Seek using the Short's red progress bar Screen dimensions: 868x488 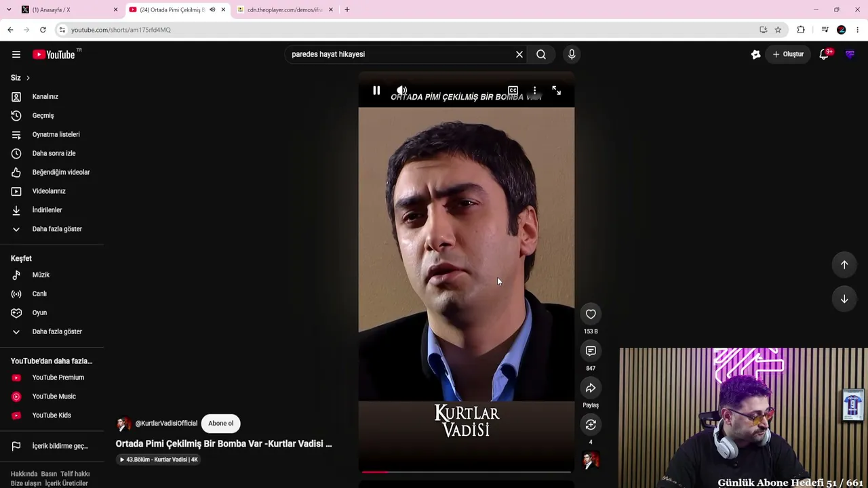click(x=467, y=472)
